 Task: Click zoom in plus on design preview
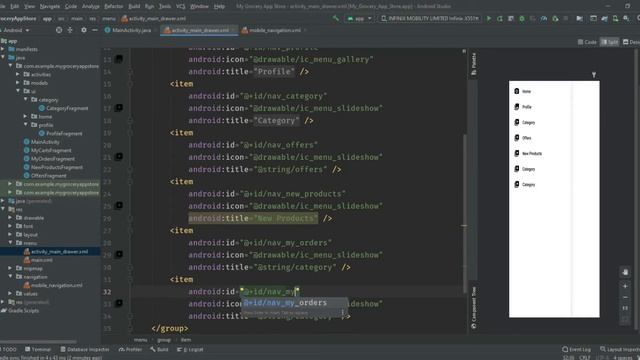(625, 286)
